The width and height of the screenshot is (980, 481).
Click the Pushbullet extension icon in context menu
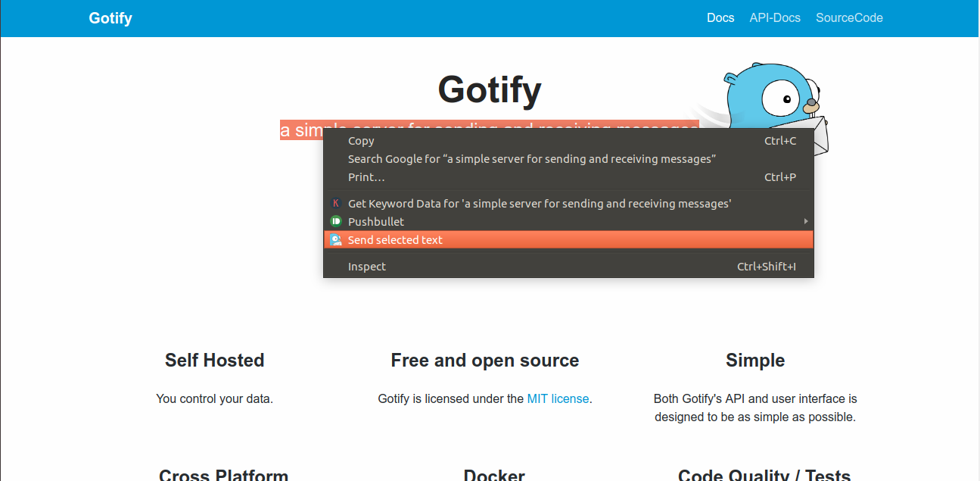pos(336,221)
